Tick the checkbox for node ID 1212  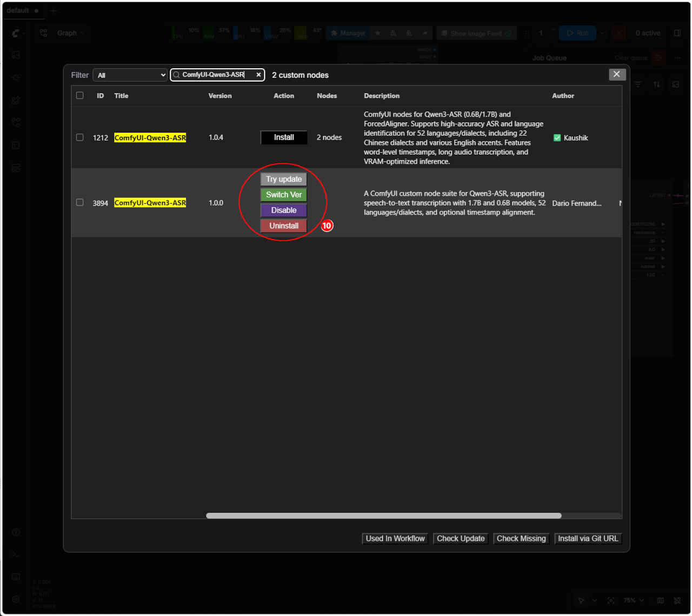(x=80, y=137)
